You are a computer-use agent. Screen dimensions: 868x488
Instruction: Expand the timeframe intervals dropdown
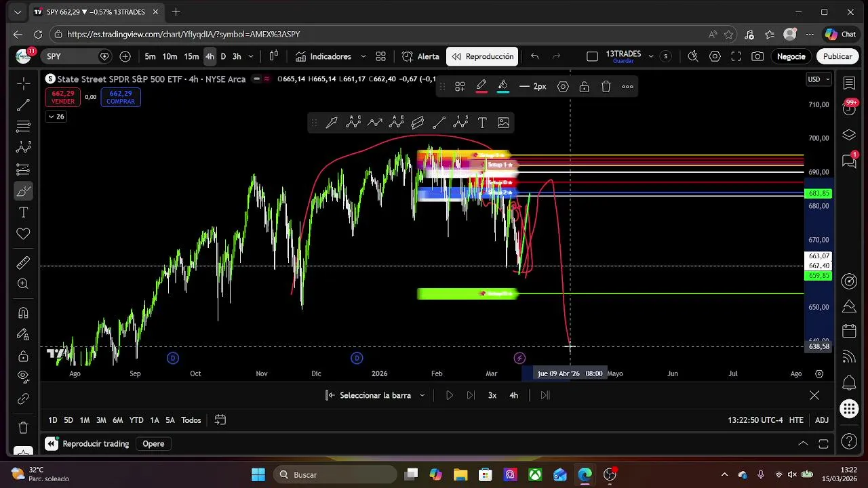[251, 56]
